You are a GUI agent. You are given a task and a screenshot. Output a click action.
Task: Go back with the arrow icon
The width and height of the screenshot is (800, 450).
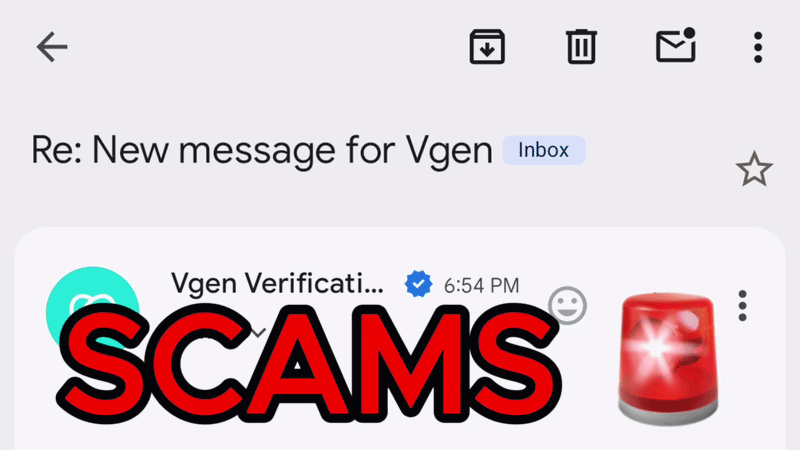pos(52,47)
